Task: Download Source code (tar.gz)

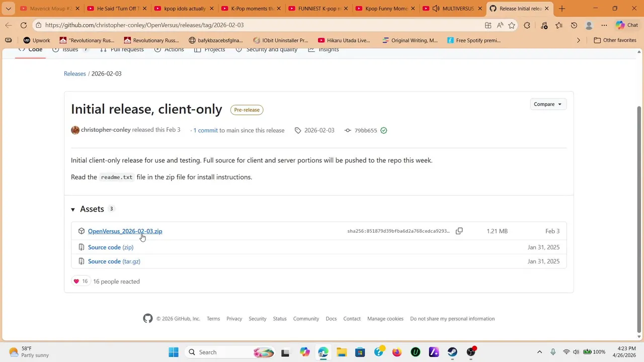Action: coord(114,261)
